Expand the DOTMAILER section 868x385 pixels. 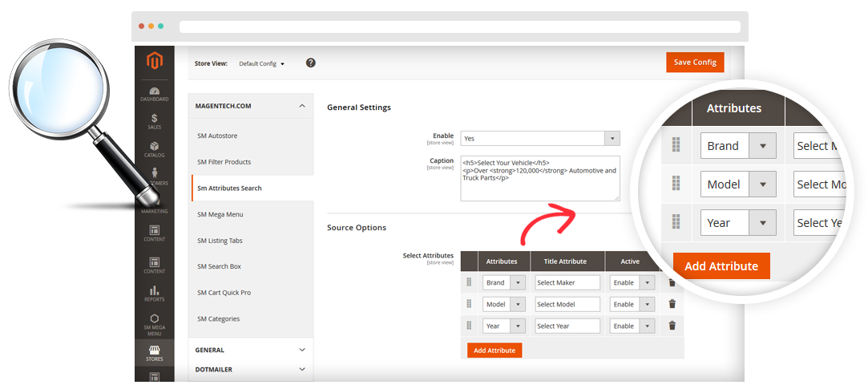pos(251,370)
